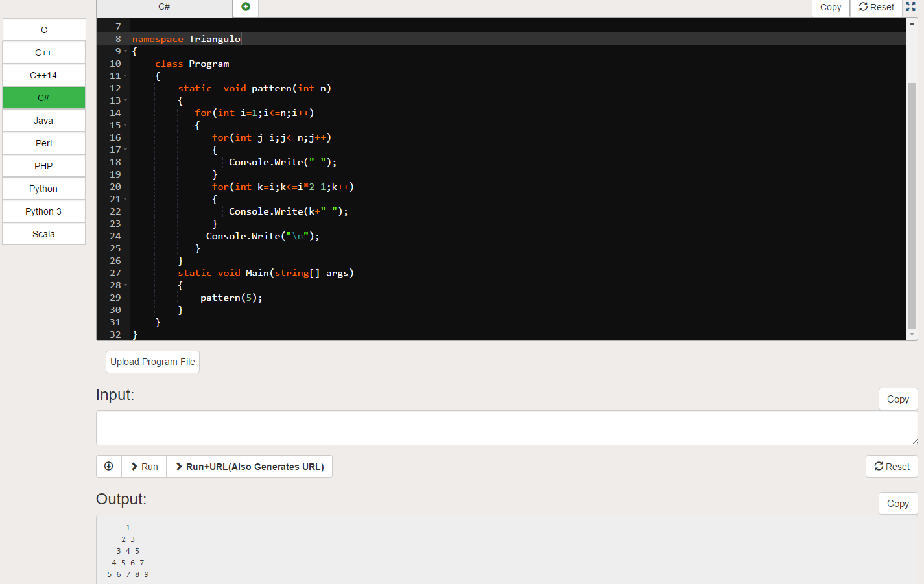Open a new code tab with green plus icon
924x584 pixels.
[245, 6]
